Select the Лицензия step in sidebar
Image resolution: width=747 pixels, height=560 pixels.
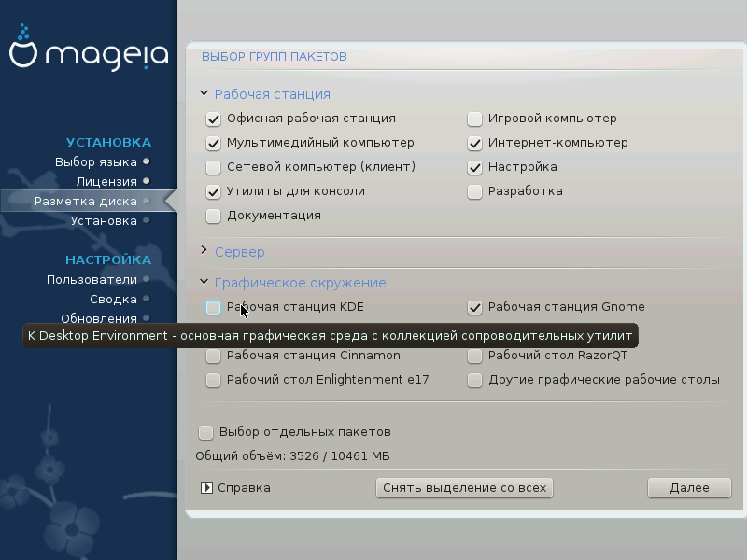[106, 181]
